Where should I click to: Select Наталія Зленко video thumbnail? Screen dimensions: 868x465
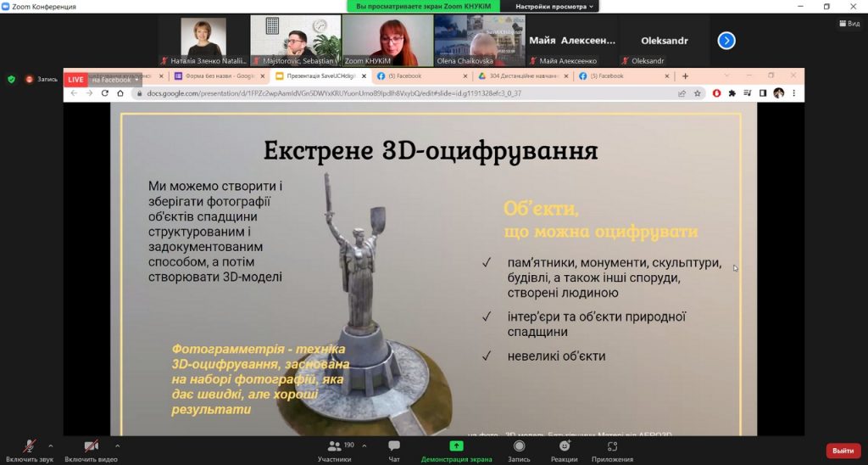[203, 41]
